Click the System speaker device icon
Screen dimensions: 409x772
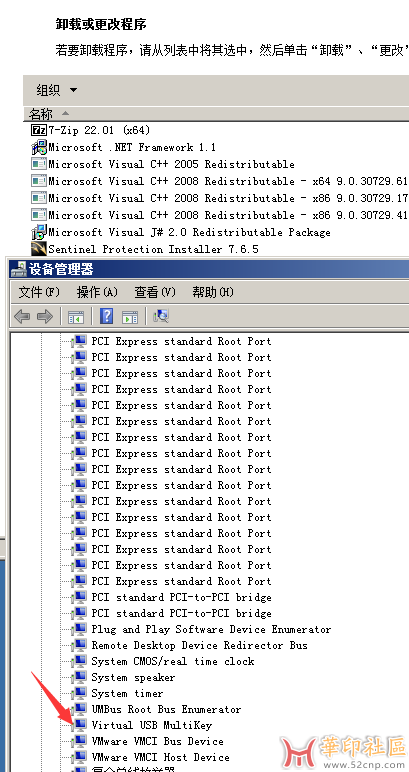pos(78,677)
